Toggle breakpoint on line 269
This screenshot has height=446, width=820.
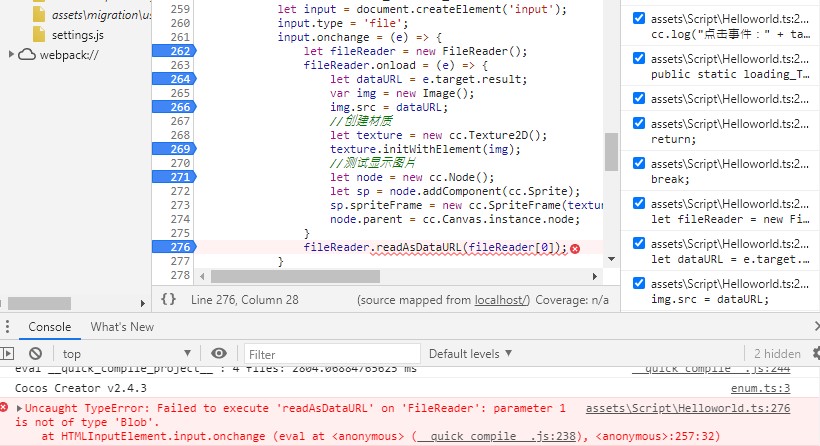coord(174,149)
